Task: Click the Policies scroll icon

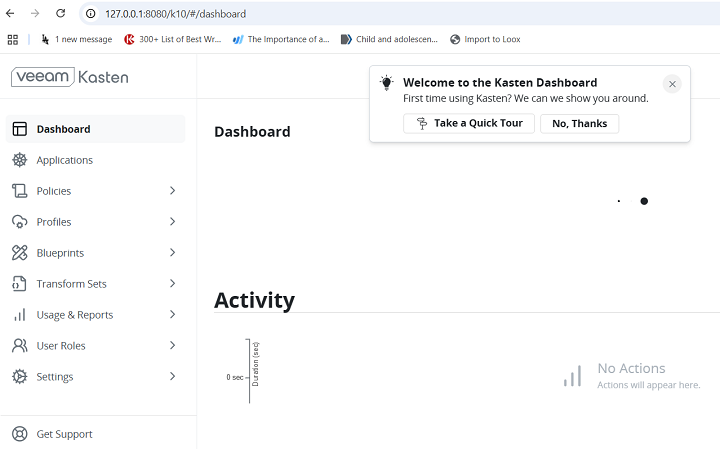Action: tap(19, 191)
